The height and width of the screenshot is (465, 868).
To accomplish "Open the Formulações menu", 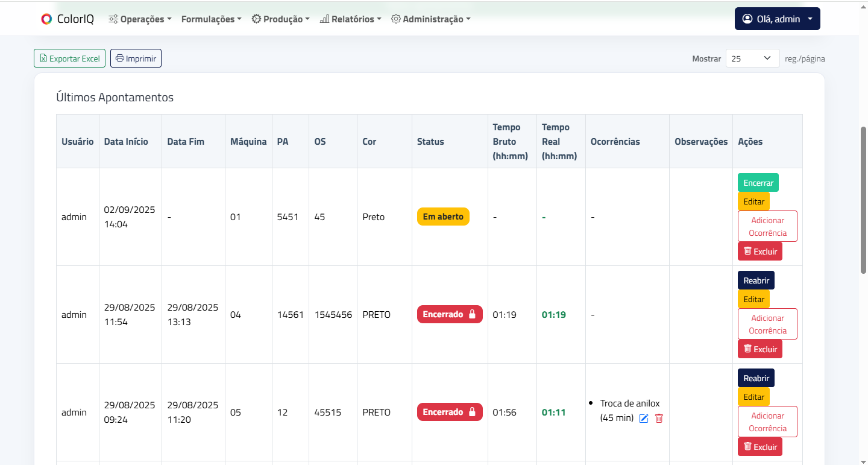I will (211, 19).
